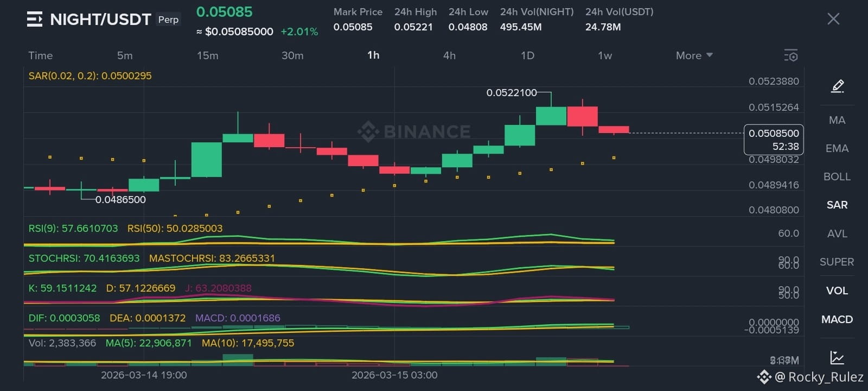Viewport: 868px width, 391px height.
Task: Click the 2026-03-15 03:00 time label
Action: click(x=394, y=375)
